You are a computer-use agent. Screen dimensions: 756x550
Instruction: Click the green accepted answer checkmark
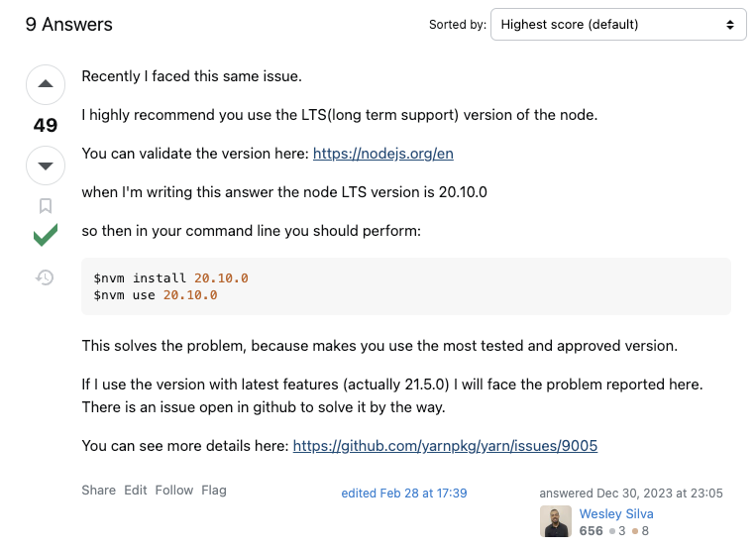pyautogui.click(x=46, y=236)
